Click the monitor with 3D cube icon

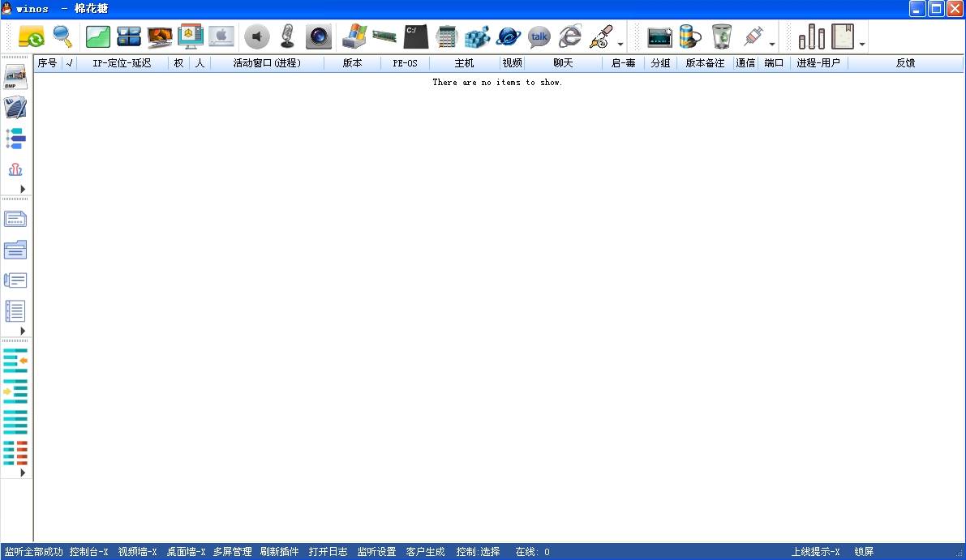pyautogui.click(x=191, y=37)
